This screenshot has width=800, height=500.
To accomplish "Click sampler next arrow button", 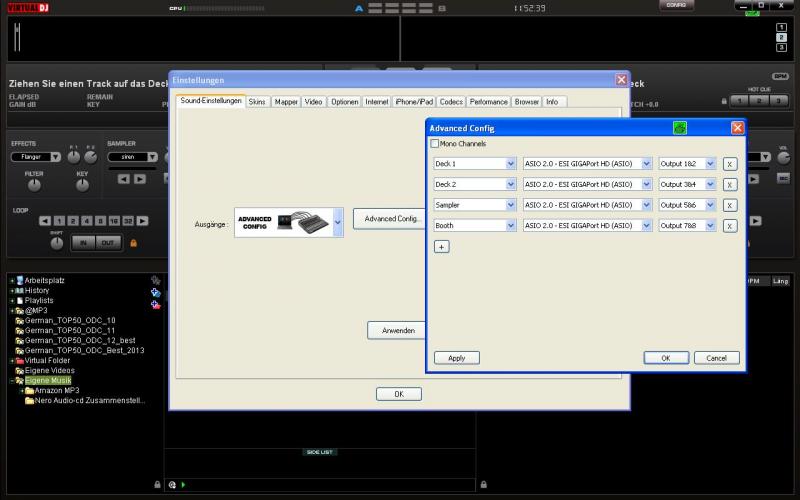I will (140, 179).
